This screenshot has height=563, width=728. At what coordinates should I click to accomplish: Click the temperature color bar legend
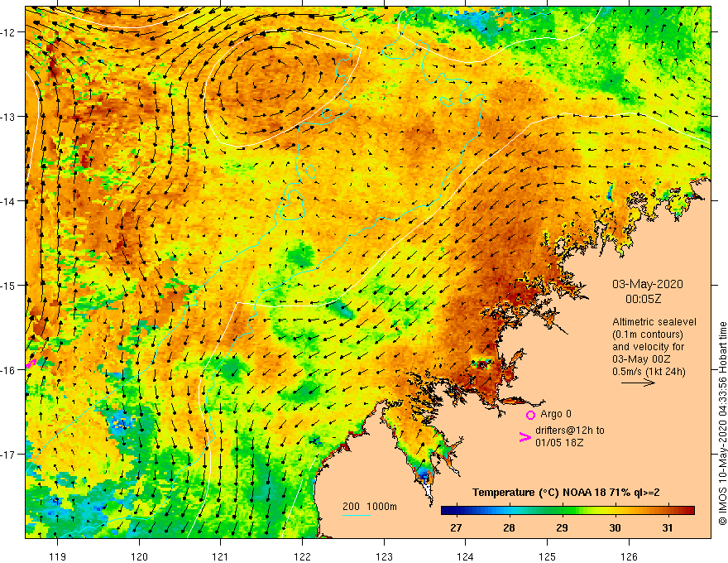(x=568, y=511)
